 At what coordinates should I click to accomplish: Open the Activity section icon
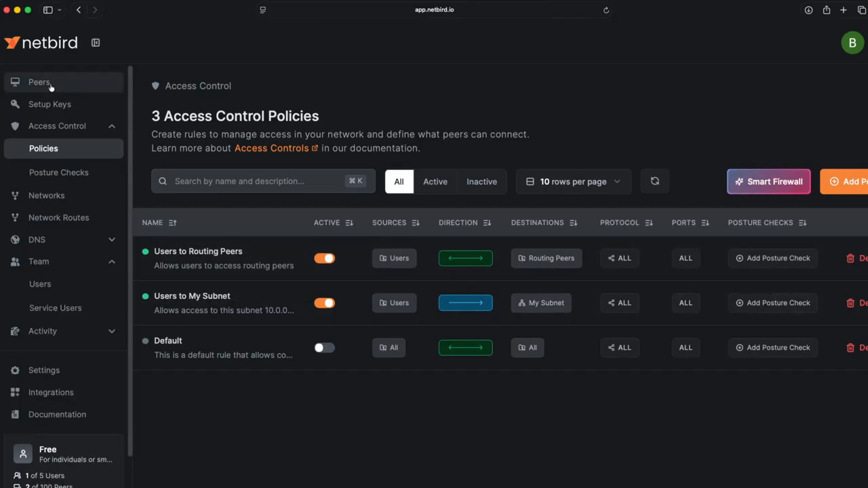[x=15, y=331]
